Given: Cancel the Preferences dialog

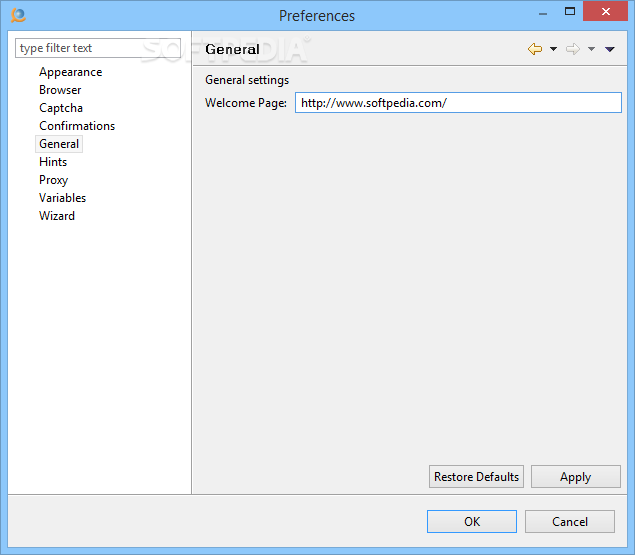Looking at the screenshot, I should click(570, 521).
